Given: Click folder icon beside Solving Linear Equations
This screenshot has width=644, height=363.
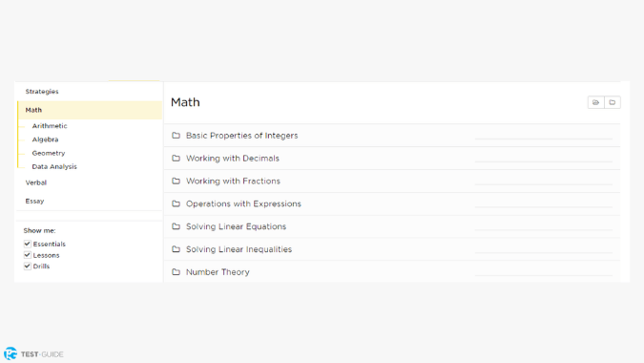Looking at the screenshot, I should (177, 226).
